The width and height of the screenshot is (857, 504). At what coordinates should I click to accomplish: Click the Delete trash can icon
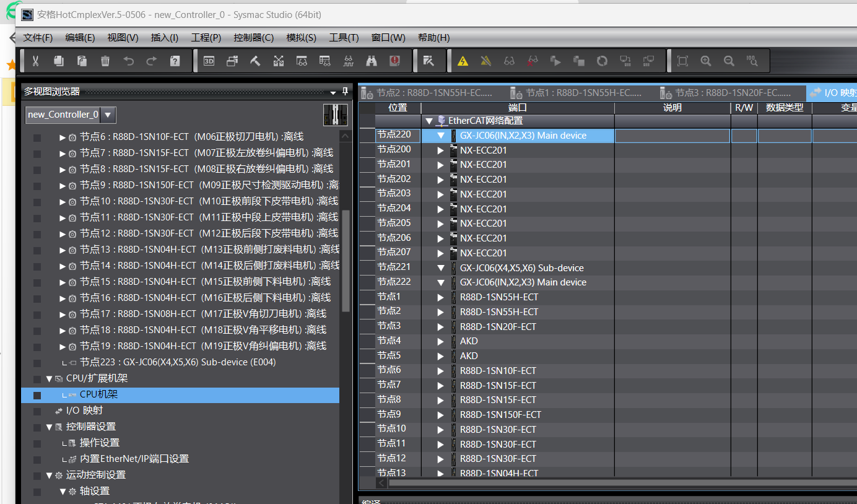[x=105, y=61]
